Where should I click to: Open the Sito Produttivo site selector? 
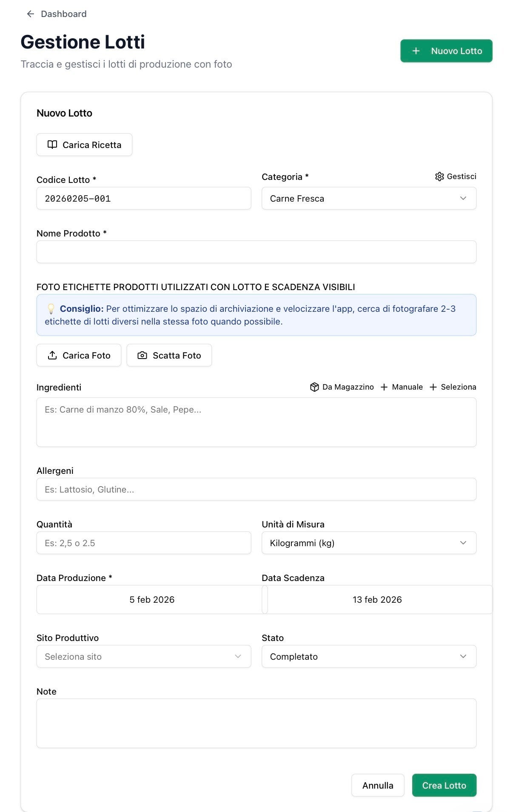144,657
